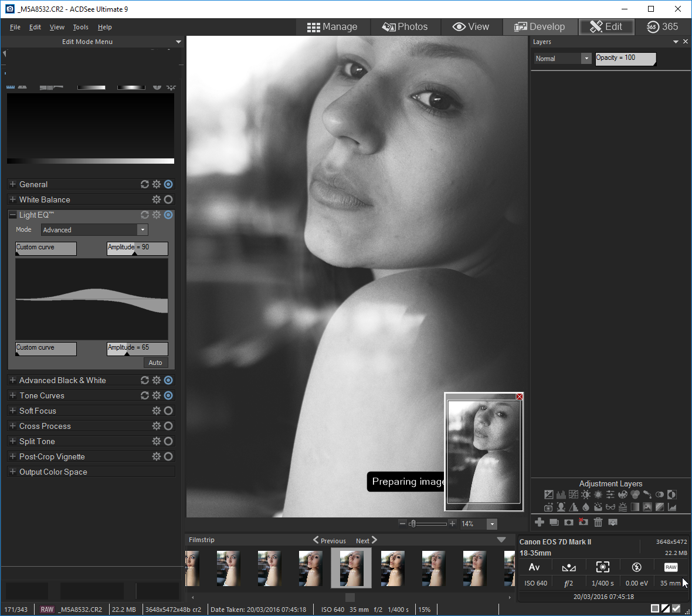This screenshot has height=616, width=692.
Task: Click the zoom in plus button
Action: (x=452, y=524)
